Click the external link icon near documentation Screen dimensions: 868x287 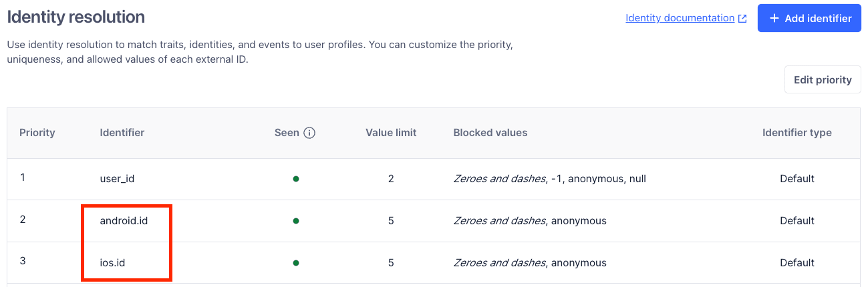(742, 19)
